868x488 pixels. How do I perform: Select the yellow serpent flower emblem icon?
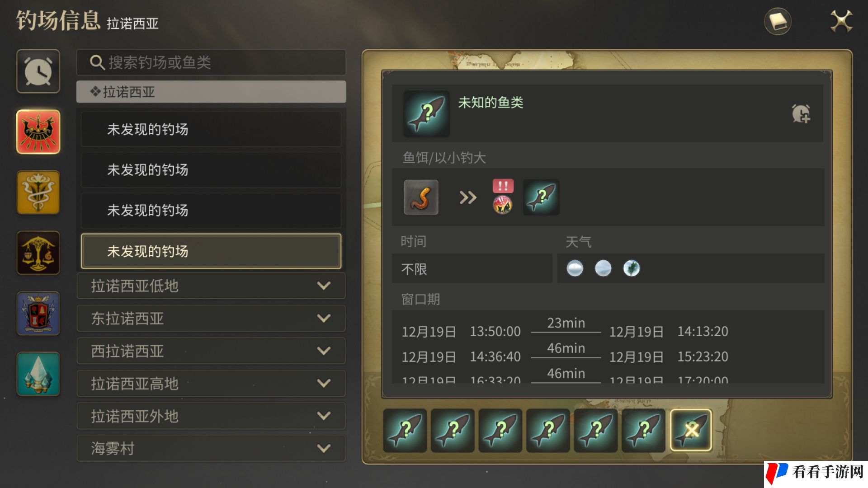38,192
